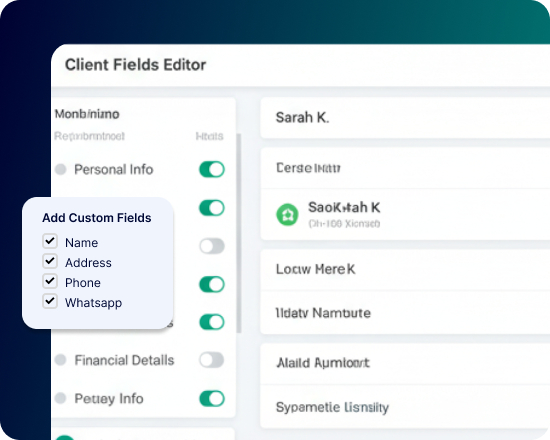Uncheck the Name checkbox
The height and width of the screenshot is (440, 550).
pyautogui.click(x=50, y=241)
